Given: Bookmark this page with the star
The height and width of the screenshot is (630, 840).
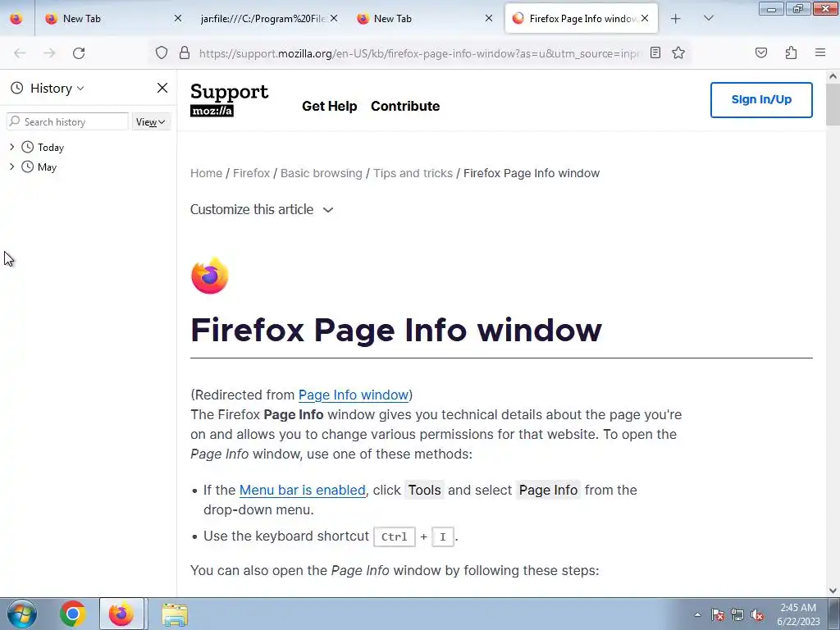Looking at the screenshot, I should pos(678,52).
